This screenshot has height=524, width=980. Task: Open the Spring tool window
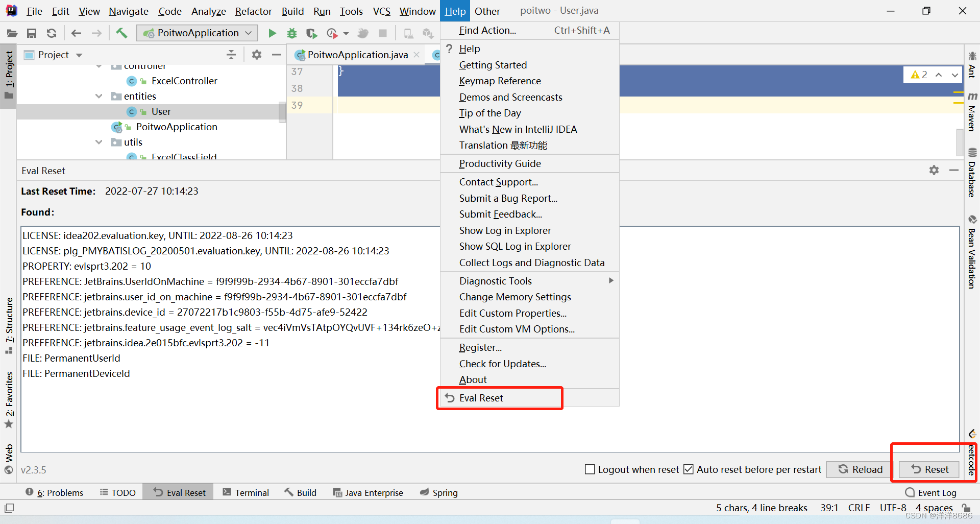click(438, 492)
